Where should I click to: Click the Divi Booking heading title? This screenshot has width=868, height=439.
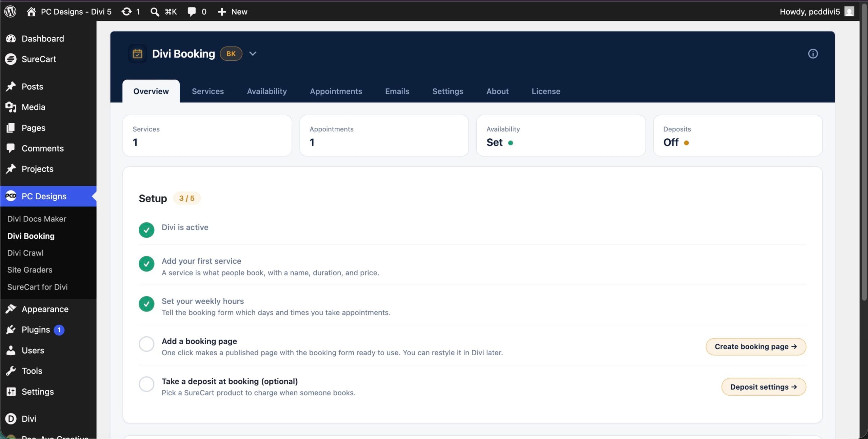coord(183,54)
